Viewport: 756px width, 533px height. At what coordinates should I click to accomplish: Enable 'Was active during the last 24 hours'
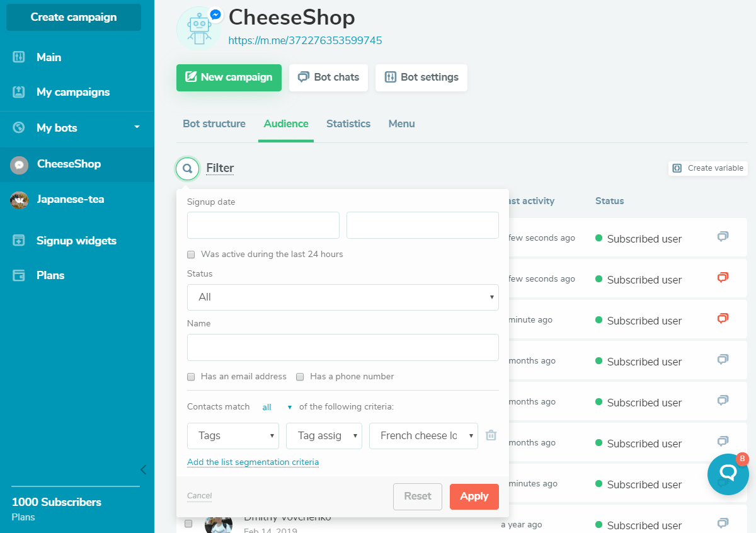[191, 254]
